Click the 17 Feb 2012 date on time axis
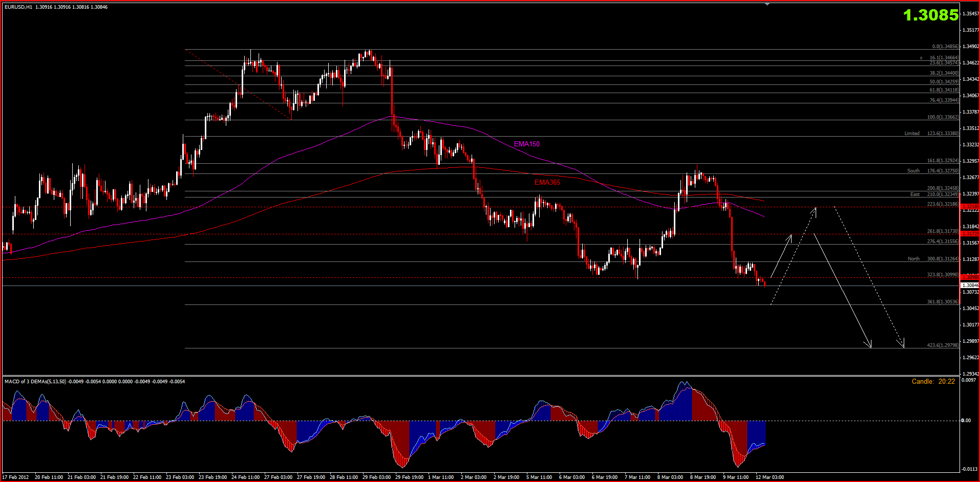The image size is (980, 482). click(x=16, y=477)
